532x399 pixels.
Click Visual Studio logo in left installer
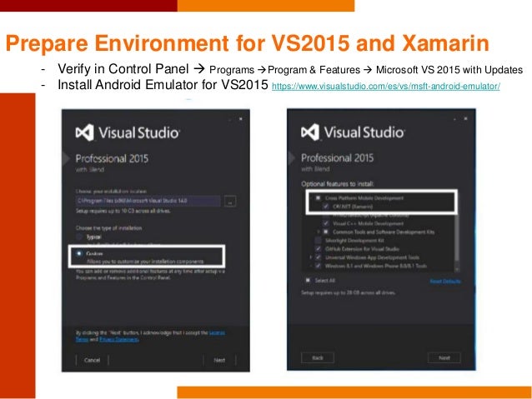(x=128, y=132)
